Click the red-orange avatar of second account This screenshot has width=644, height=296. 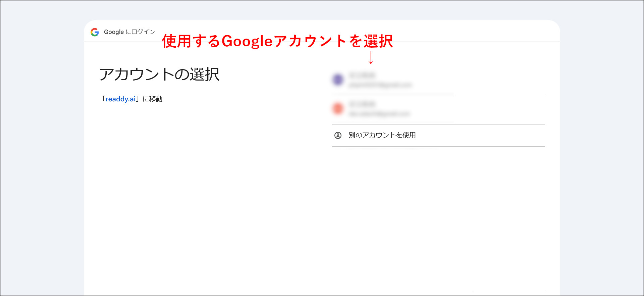[x=338, y=108]
